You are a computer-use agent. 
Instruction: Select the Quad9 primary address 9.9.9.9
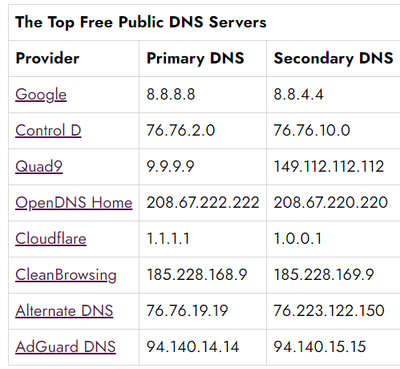tap(170, 166)
